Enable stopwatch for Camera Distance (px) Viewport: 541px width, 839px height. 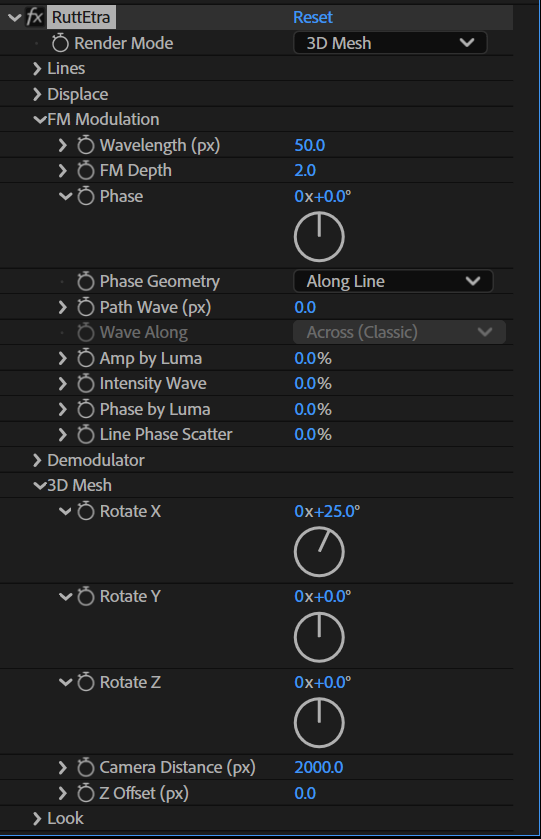point(86,767)
